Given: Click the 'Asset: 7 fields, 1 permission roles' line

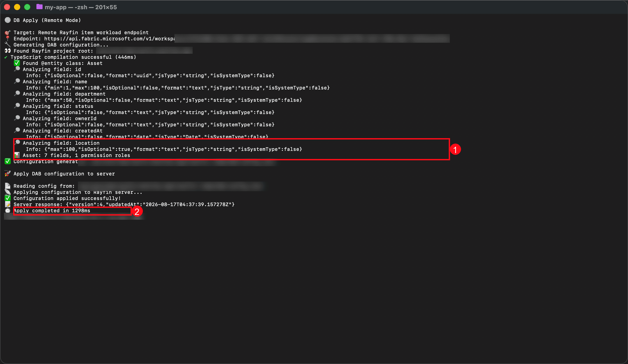Looking at the screenshot, I should pos(76,155).
